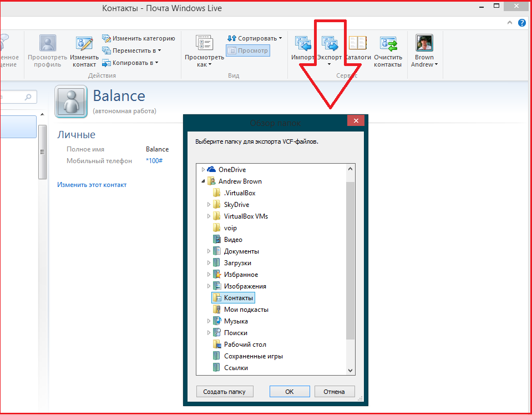Click the Export contacts icon

pos(330,43)
